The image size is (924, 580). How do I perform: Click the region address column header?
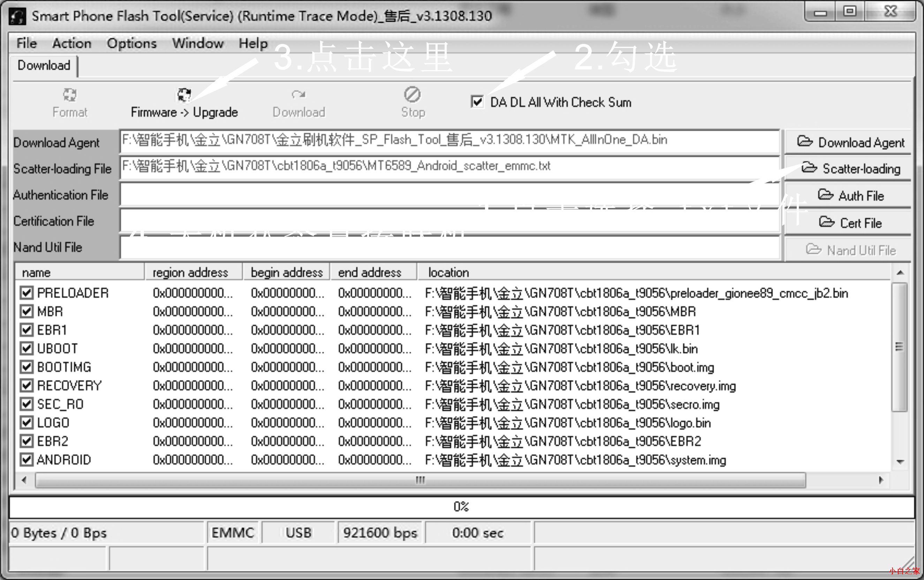point(194,272)
